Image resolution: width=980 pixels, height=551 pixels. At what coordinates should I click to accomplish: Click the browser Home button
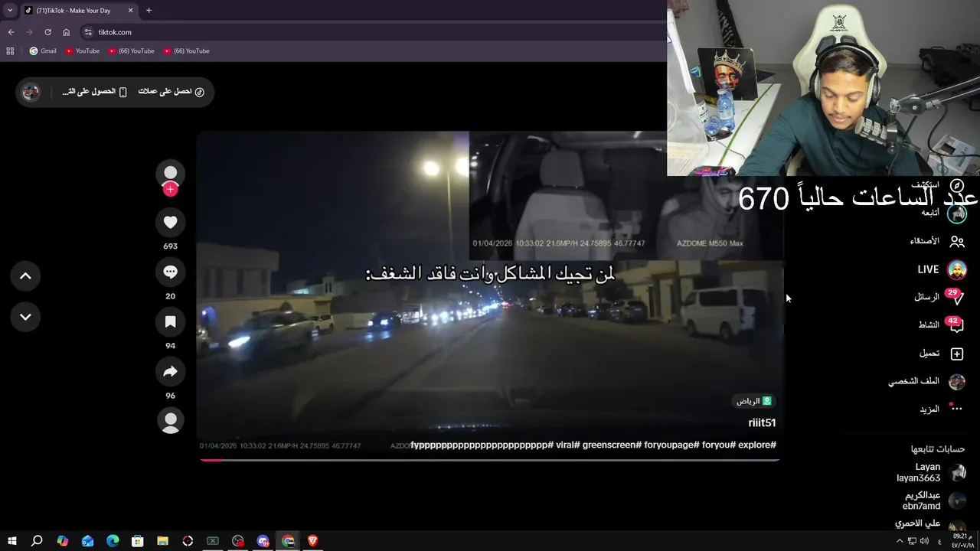pyautogui.click(x=66, y=32)
